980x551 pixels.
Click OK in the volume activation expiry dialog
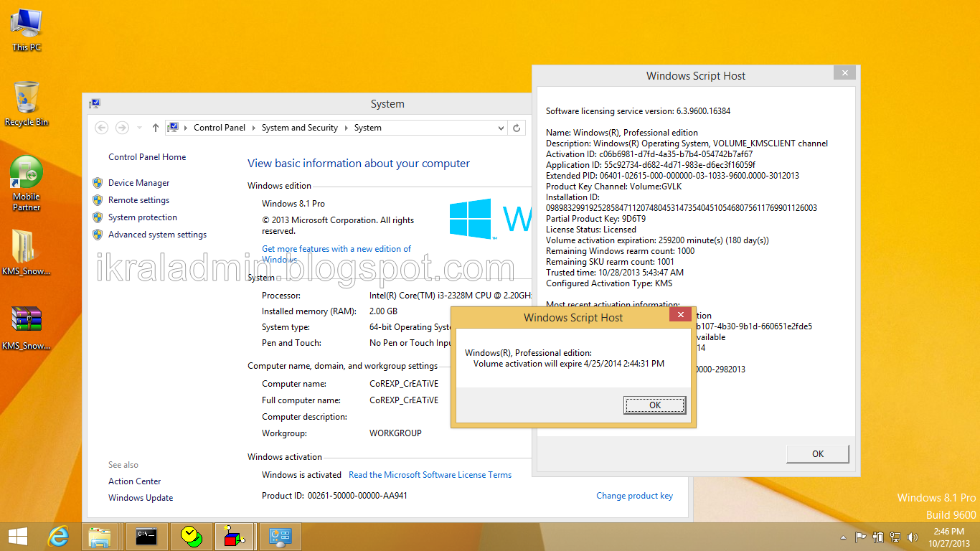coord(655,405)
